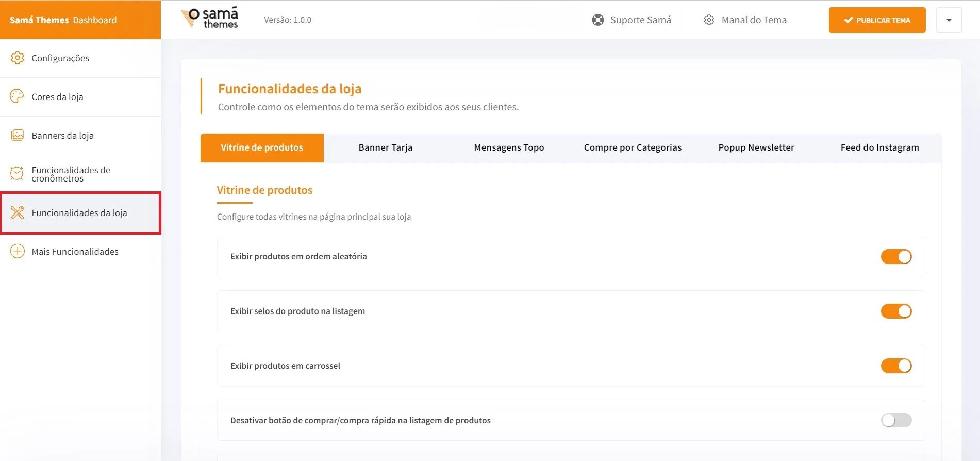Open Banners da loja menu item
This screenshot has height=461, width=980.
(x=80, y=136)
